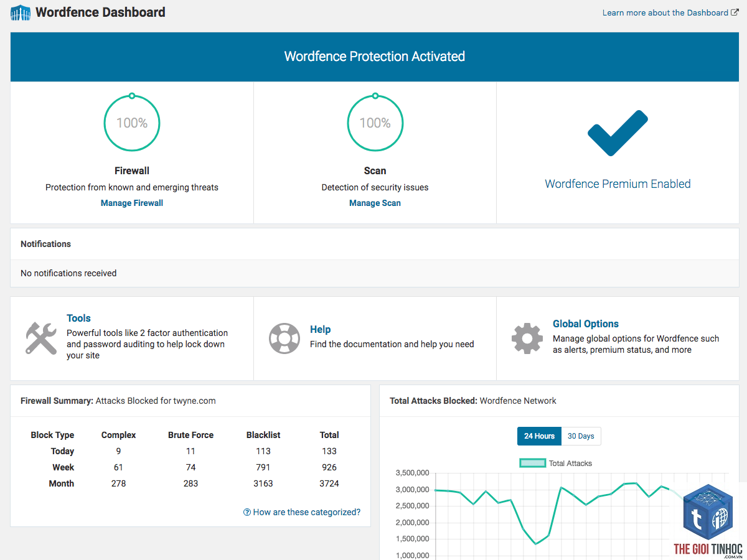Open the Tools heading link

pyautogui.click(x=79, y=318)
